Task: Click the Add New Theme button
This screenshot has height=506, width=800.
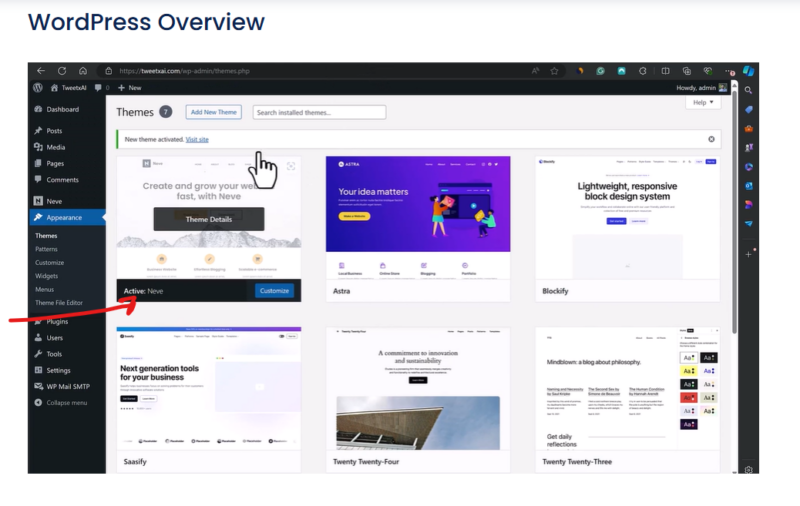Action: click(214, 112)
